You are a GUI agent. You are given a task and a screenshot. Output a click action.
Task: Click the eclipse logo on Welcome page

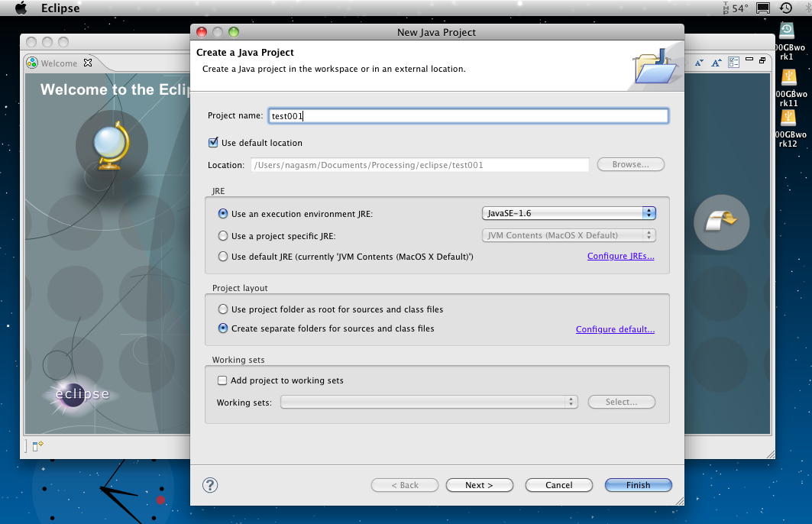(82, 394)
